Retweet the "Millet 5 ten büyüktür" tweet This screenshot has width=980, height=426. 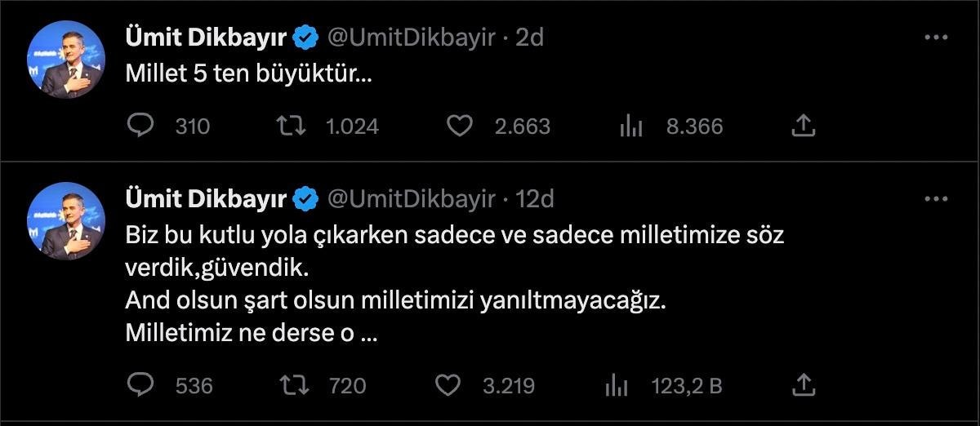pyautogui.click(x=287, y=126)
